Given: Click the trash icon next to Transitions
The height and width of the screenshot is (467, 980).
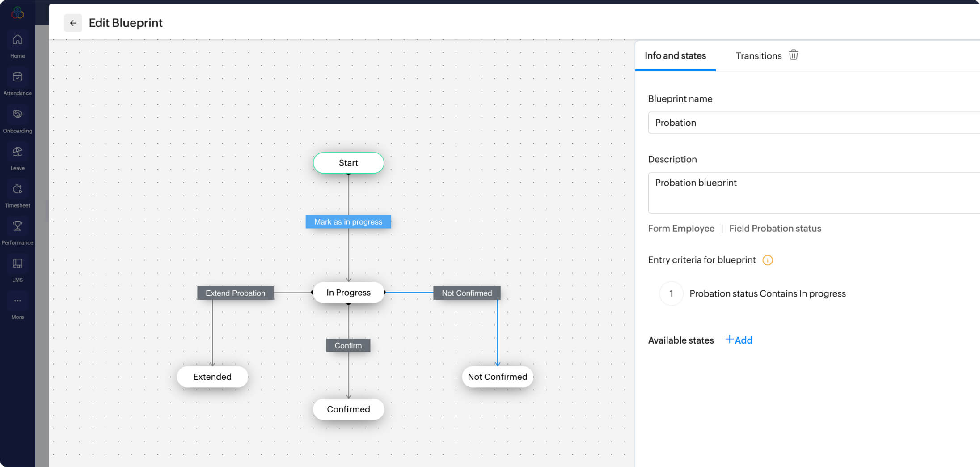Looking at the screenshot, I should pos(793,55).
